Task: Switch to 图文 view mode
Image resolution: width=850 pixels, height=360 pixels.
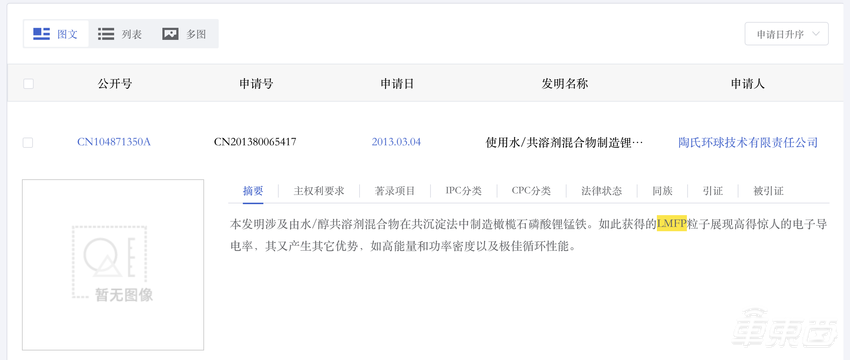Action: [x=56, y=34]
